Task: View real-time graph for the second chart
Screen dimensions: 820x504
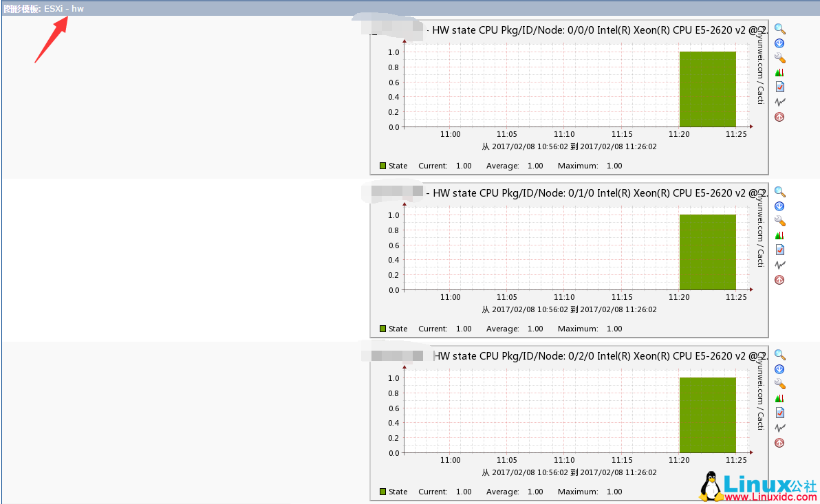Action: click(x=779, y=264)
